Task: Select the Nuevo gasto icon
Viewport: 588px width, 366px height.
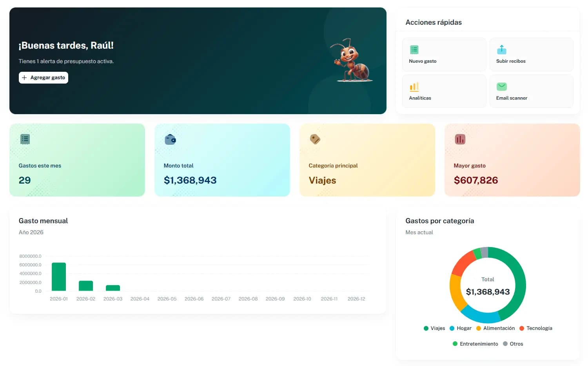Action: tap(414, 49)
